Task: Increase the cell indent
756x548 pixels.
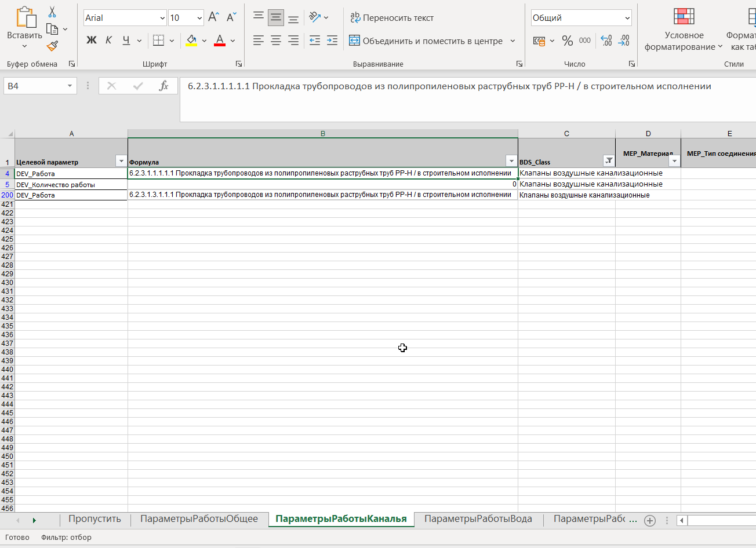Action: click(x=332, y=41)
